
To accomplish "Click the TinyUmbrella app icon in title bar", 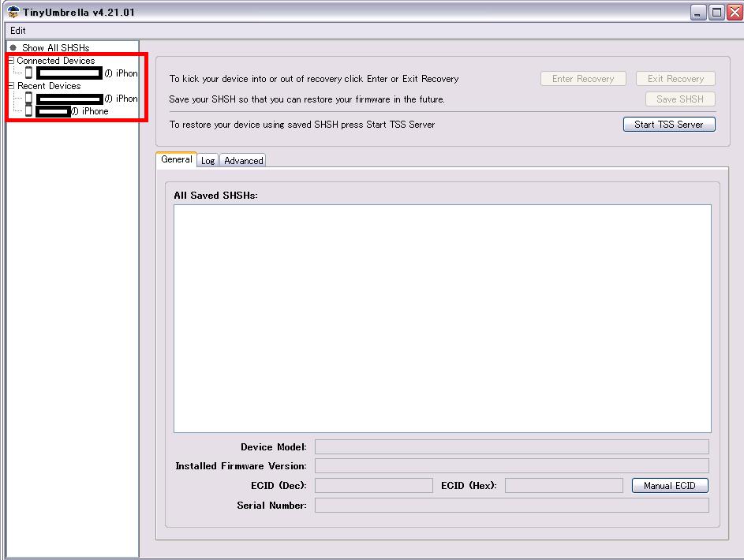I will (x=13, y=12).
